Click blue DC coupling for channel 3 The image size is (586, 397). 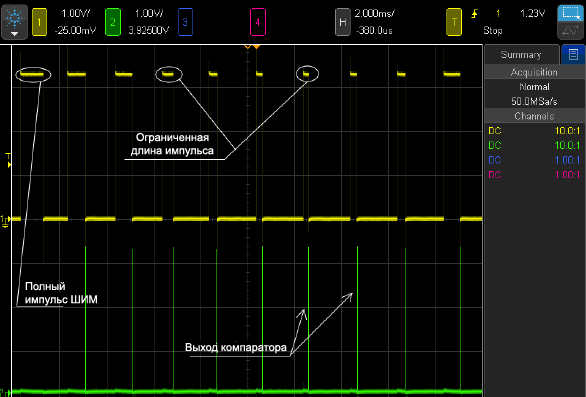495,160
